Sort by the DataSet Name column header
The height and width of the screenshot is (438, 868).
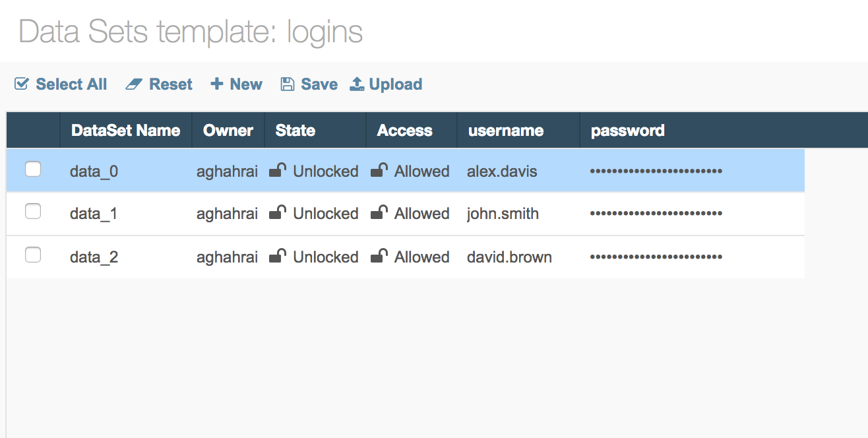coord(125,131)
